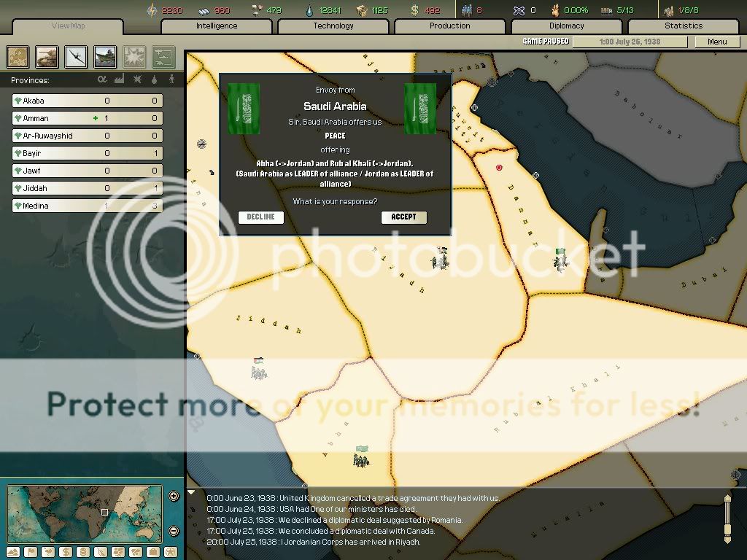Click the minimap zoom out minus button
This screenshot has height=560, width=747.
tap(174, 531)
